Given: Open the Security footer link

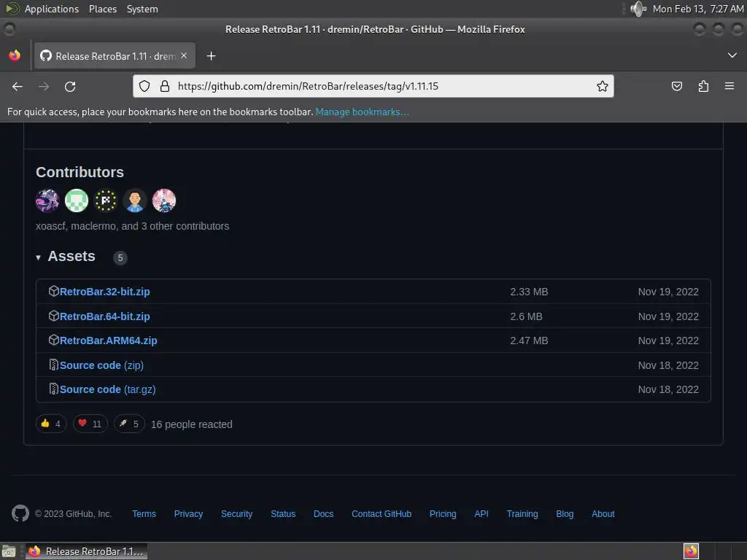Looking at the screenshot, I should pyautogui.click(x=236, y=514).
